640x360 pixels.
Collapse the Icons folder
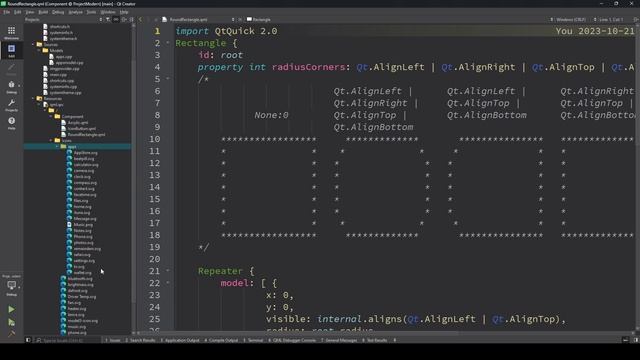tap(51, 140)
